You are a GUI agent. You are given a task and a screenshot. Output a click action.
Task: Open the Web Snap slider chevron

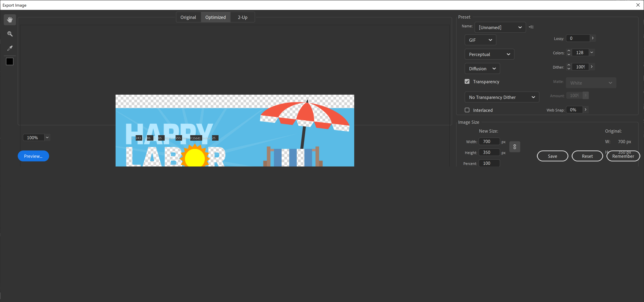coord(586,110)
